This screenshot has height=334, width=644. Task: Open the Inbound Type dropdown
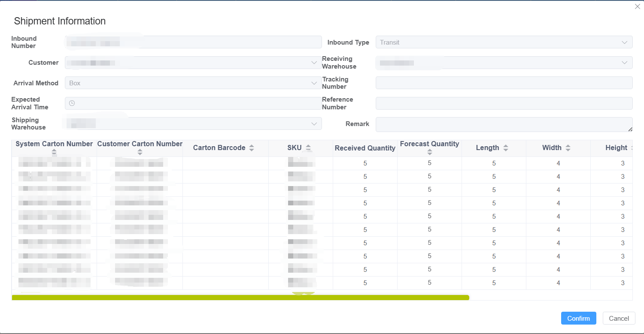(x=504, y=42)
